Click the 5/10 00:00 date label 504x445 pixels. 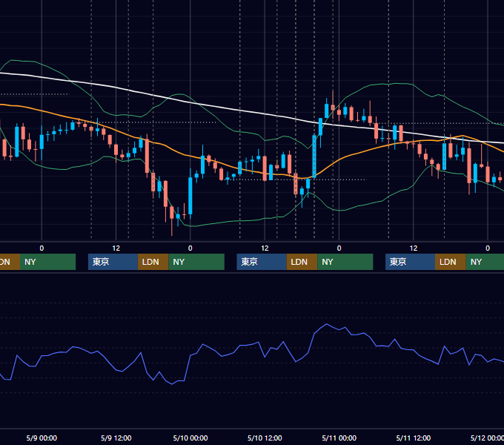[x=190, y=438]
